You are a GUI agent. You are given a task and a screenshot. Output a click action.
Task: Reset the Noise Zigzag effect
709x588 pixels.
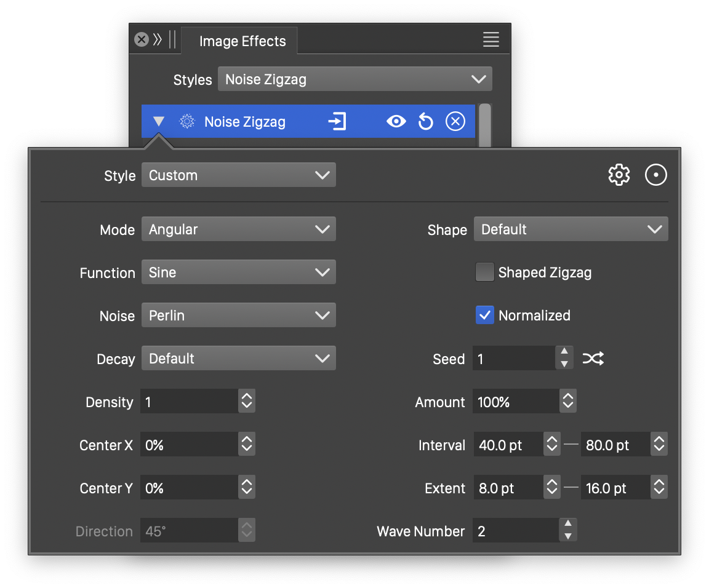(x=425, y=122)
